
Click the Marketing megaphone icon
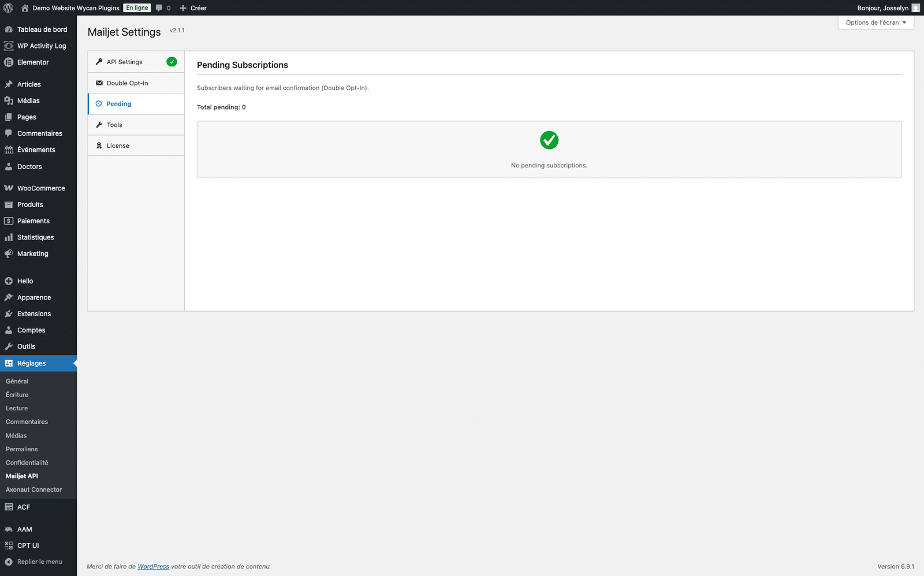(9, 253)
